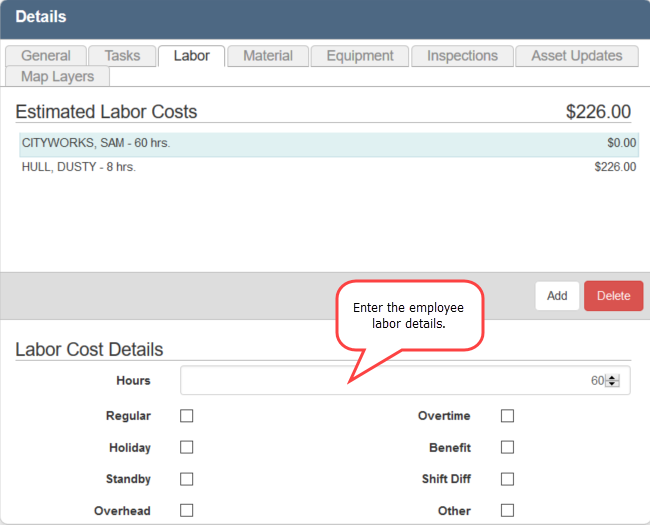
Task: Enable the Regular checkbox
Action: pos(186,416)
